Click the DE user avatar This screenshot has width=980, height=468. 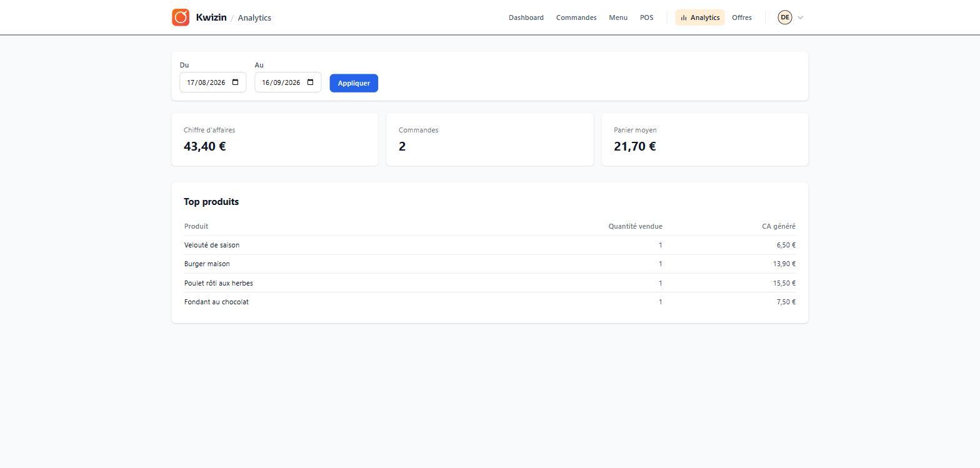784,17
